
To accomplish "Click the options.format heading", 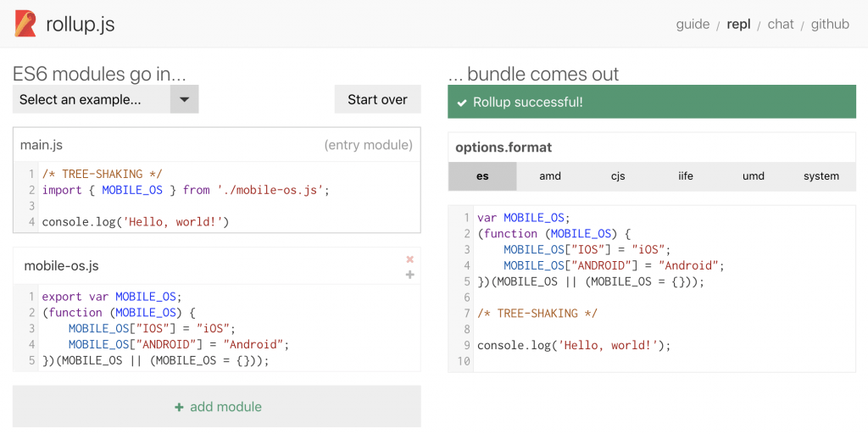I will pyautogui.click(x=504, y=147).
